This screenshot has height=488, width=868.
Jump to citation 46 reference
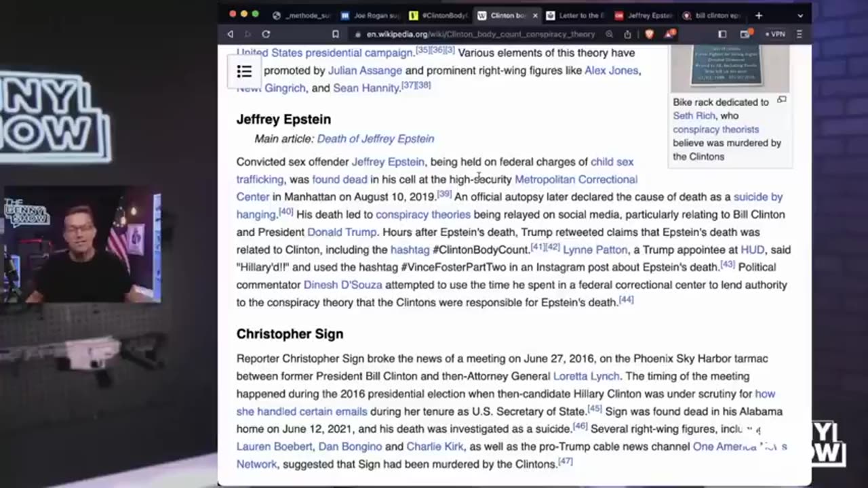(x=580, y=426)
